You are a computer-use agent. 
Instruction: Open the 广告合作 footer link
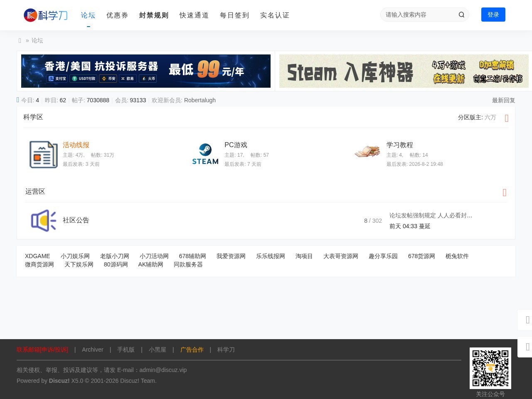point(192,350)
